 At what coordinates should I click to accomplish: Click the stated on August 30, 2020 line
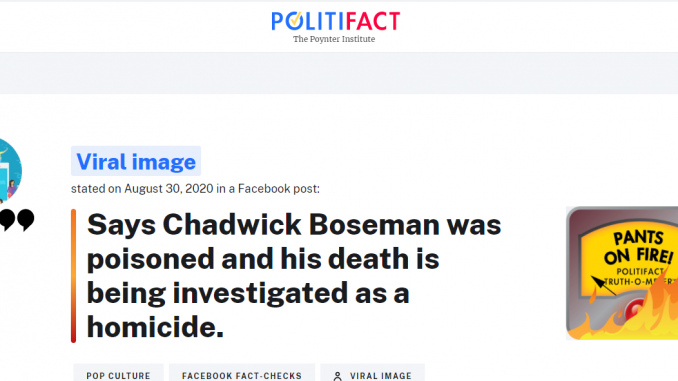195,189
